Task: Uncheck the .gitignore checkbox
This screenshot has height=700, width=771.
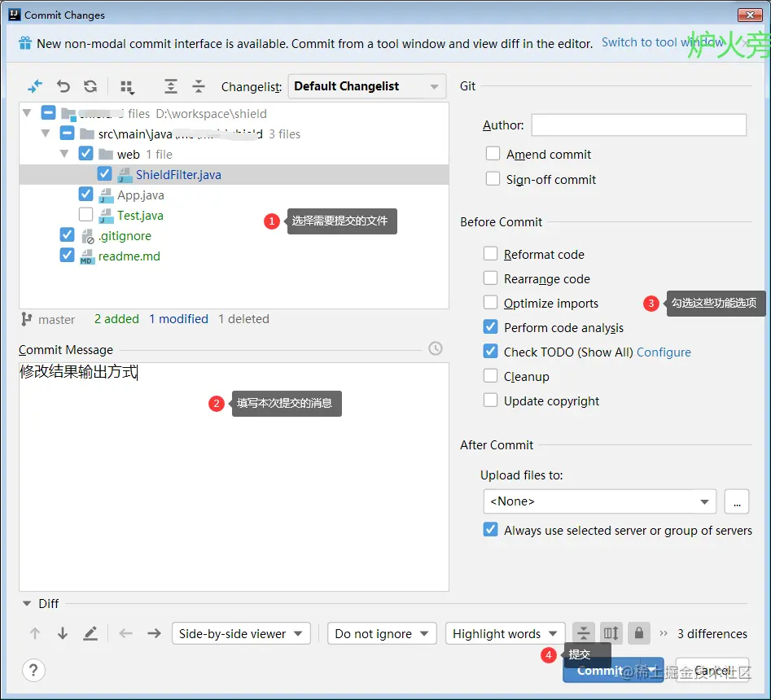Action: [x=67, y=235]
